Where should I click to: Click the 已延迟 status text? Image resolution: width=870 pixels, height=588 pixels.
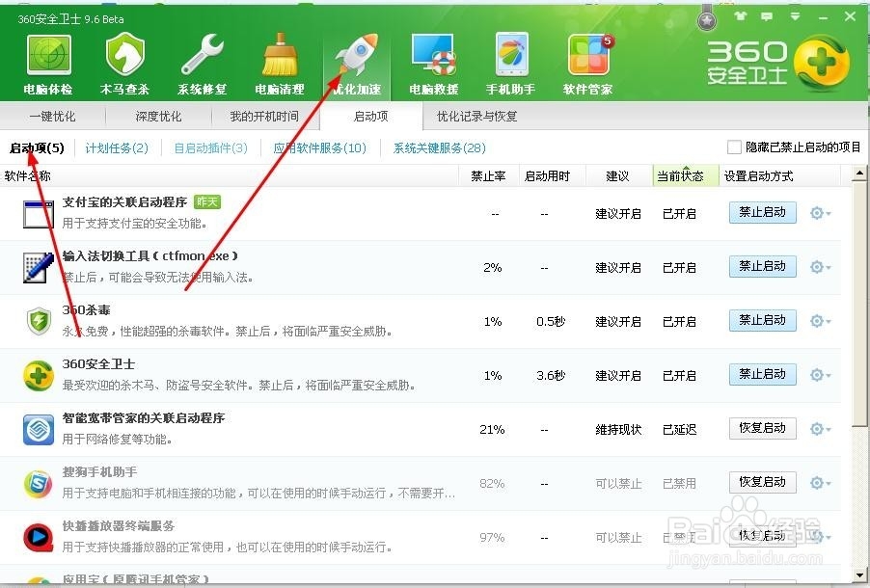click(x=680, y=429)
